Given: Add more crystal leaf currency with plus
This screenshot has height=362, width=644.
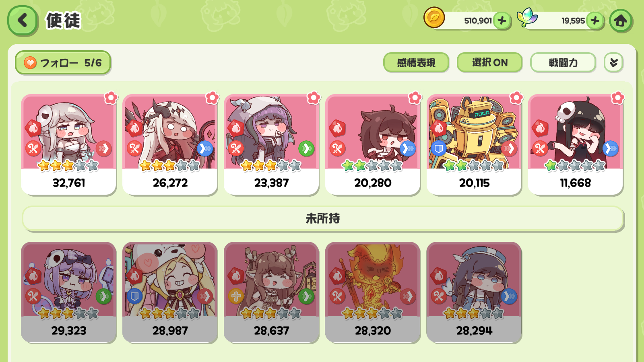Looking at the screenshot, I should pyautogui.click(x=595, y=21).
